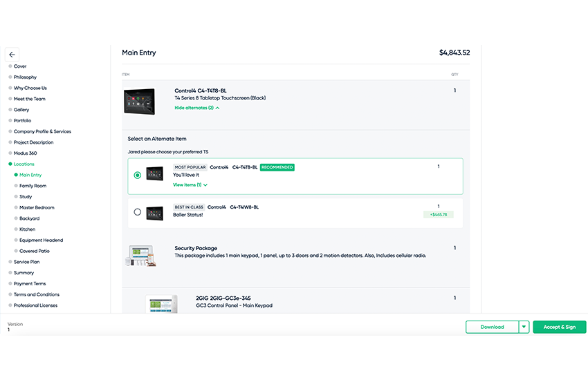Click the MOST POPULAR tag

[x=190, y=167]
